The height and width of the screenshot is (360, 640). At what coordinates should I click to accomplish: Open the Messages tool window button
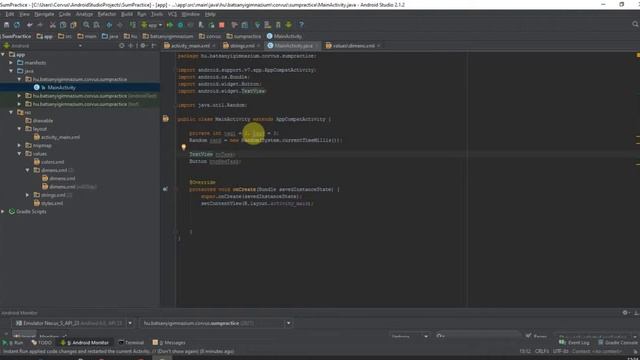pyautogui.click(x=169, y=342)
